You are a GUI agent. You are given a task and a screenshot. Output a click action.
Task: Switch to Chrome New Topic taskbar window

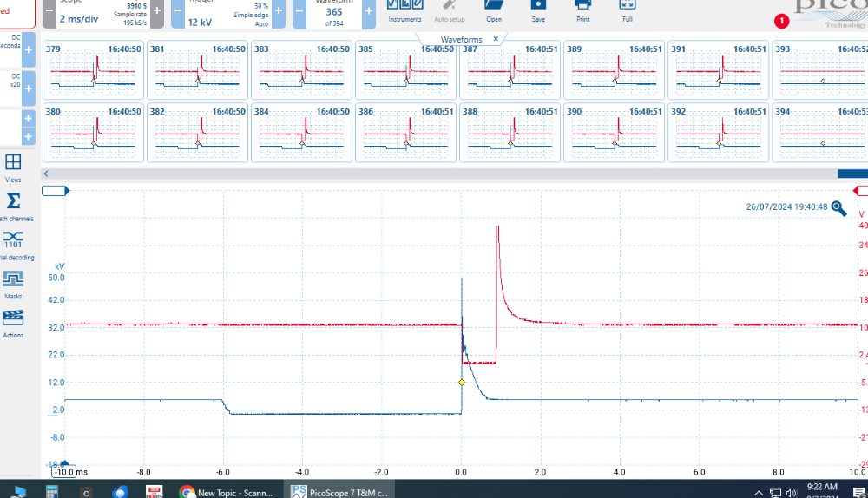point(228,492)
